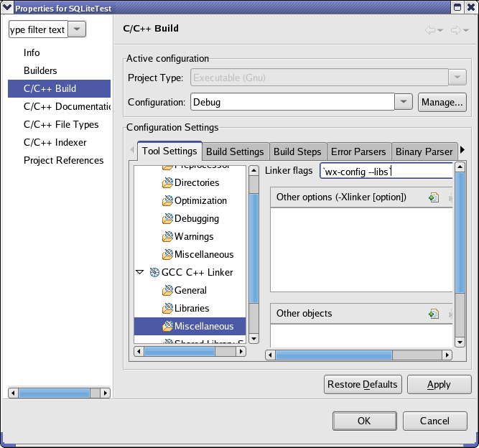Viewport: 479px width, 448px height.
Task: Select Builders properties page
Action: coord(40,70)
